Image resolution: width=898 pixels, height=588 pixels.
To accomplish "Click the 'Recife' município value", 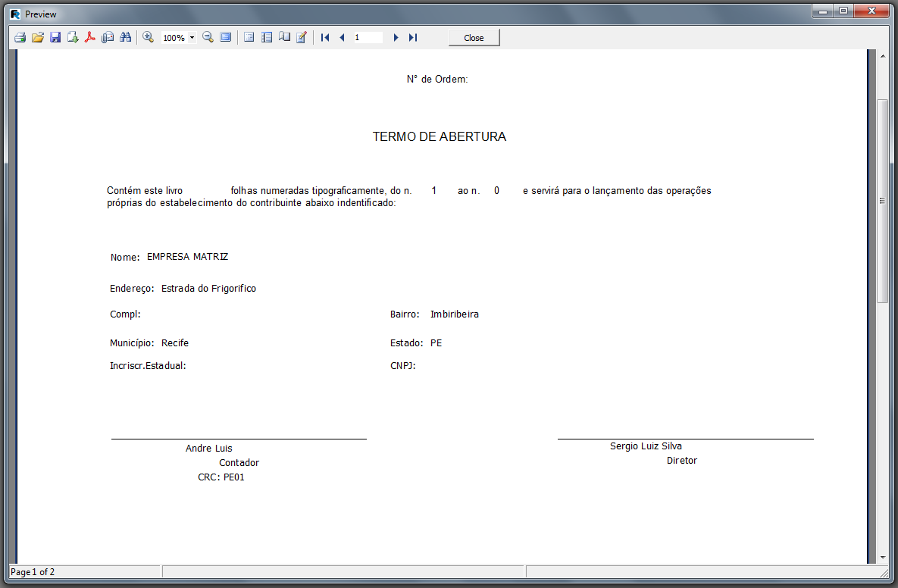I will point(175,343).
